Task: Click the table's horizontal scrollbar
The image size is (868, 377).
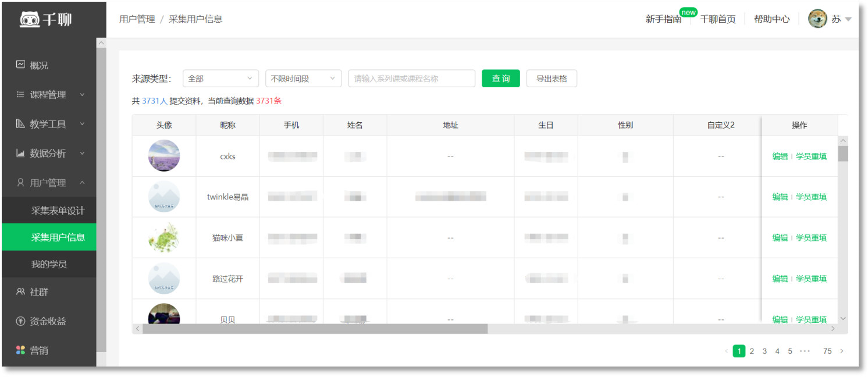Action: point(314,329)
